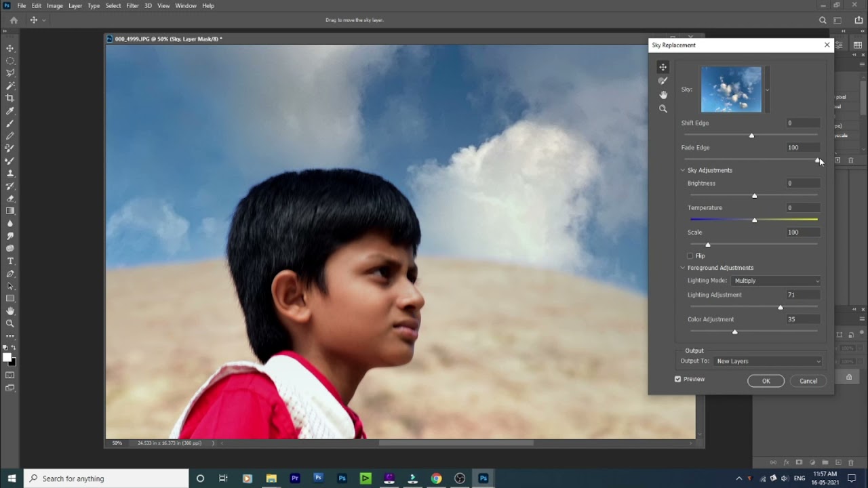Show hidden system tray icons chevron
The width and height of the screenshot is (868, 488).
click(x=739, y=479)
